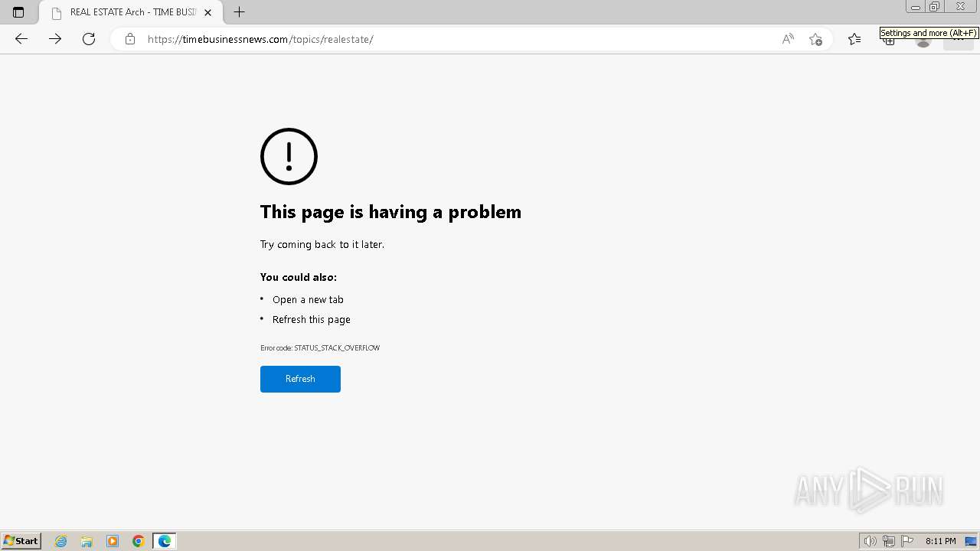Launch Internet Explorer from the taskbar
Image resolution: width=980 pixels, height=551 pixels.
pyautogui.click(x=61, y=541)
